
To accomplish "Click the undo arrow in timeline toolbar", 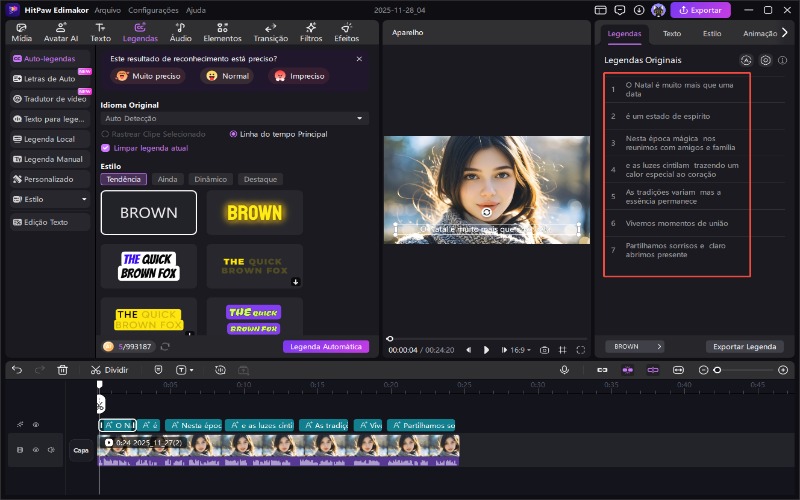I will (x=17, y=370).
